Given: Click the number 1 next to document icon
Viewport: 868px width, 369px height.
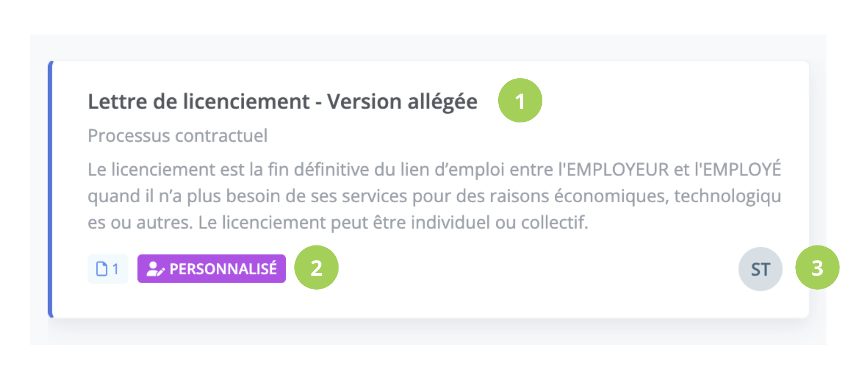Looking at the screenshot, I should [x=115, y=269].
